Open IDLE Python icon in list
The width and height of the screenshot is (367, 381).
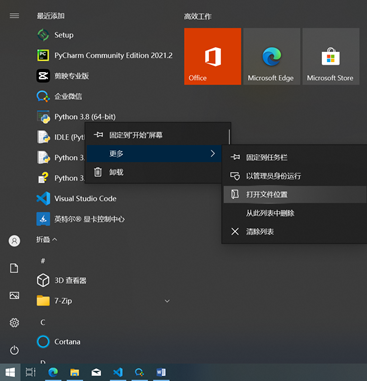coord(43,137)
